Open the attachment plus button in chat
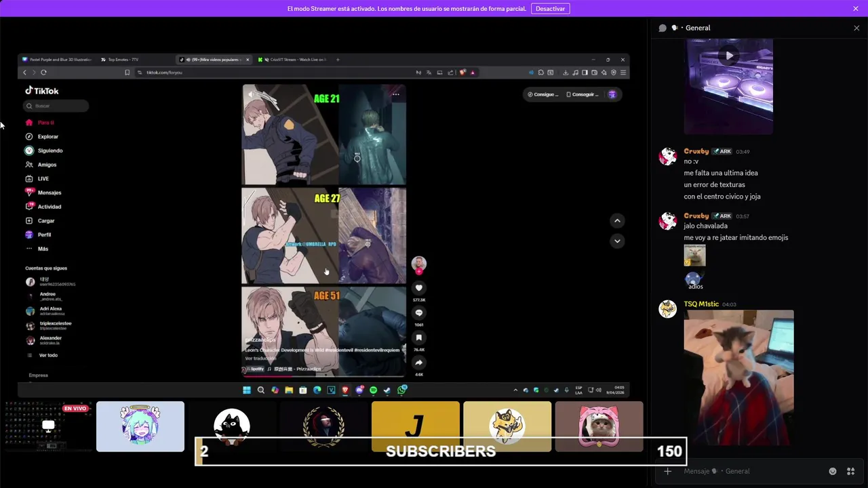 point(668,471)
